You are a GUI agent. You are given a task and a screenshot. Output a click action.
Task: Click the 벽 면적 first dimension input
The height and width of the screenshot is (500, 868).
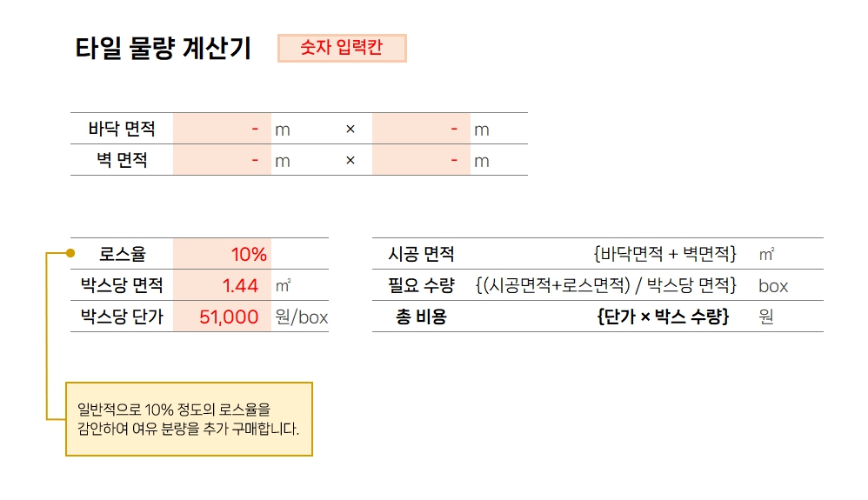click(x=222, y=160)
